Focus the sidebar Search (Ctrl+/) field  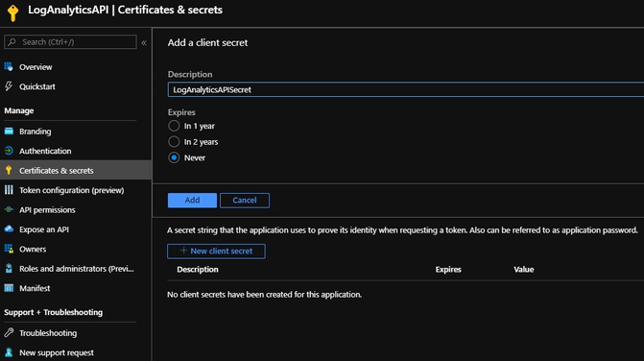tap(70, 42)
